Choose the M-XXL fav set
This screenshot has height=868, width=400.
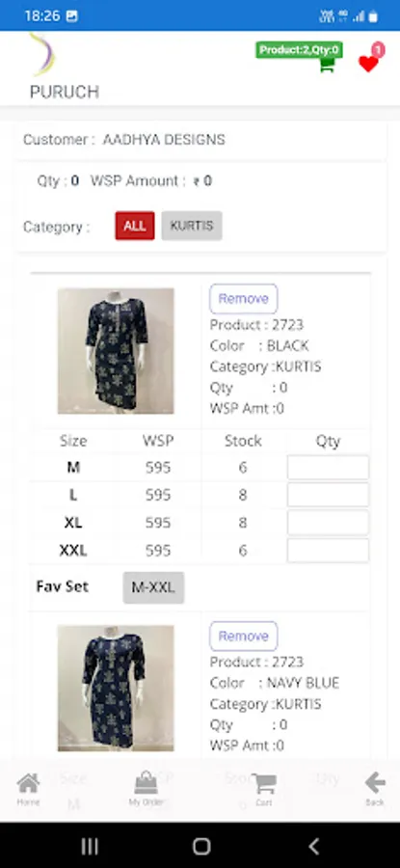[x=153, y=587]
